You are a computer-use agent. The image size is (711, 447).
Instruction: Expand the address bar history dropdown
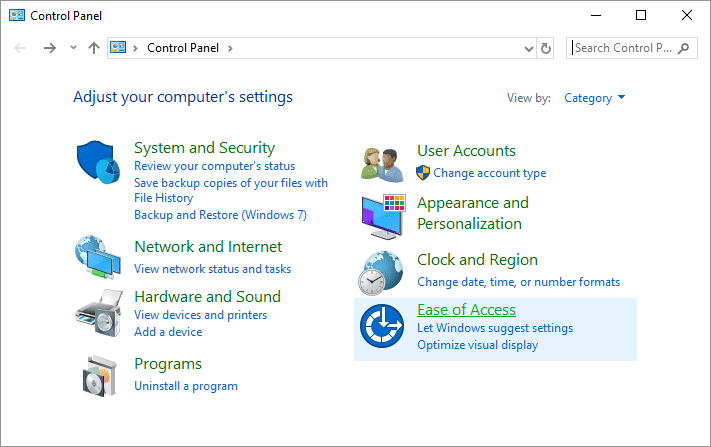click(528, 49)
